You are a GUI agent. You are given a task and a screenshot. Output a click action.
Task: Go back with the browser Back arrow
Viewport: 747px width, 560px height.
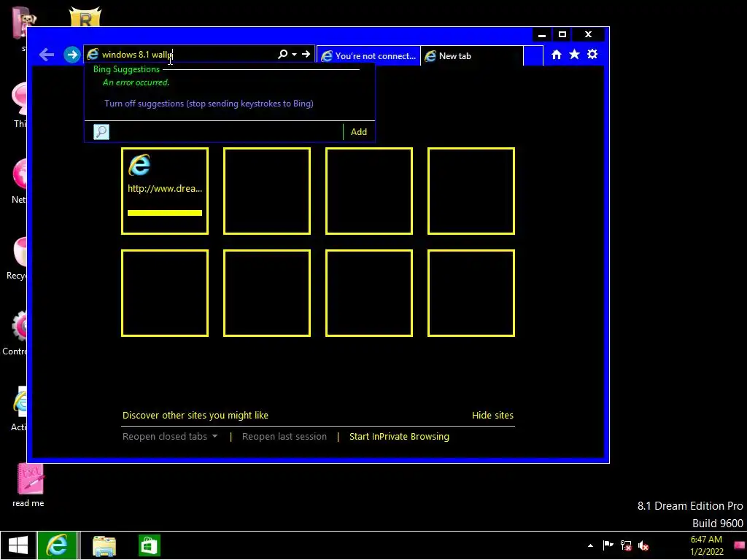(46, 55)
